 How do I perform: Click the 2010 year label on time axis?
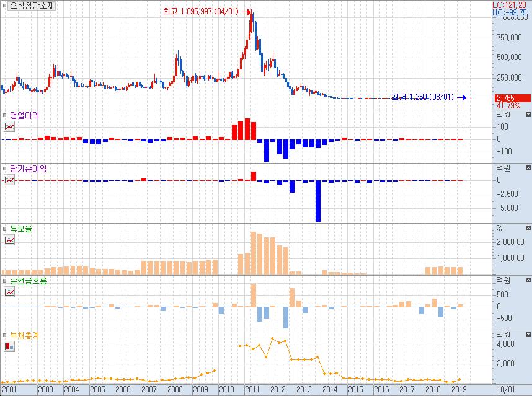(x=227, y=389)
